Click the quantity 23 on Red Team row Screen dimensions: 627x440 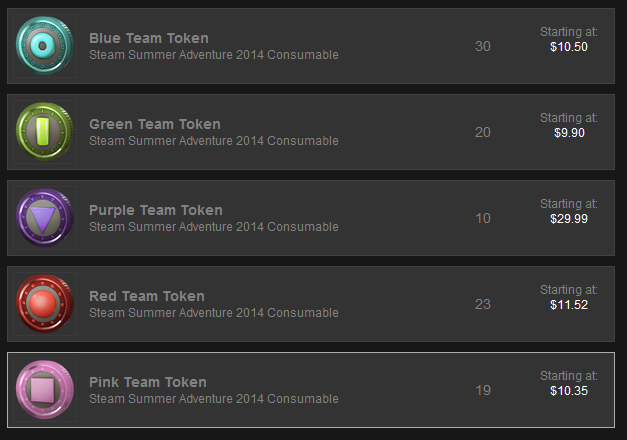click(483, 304)
